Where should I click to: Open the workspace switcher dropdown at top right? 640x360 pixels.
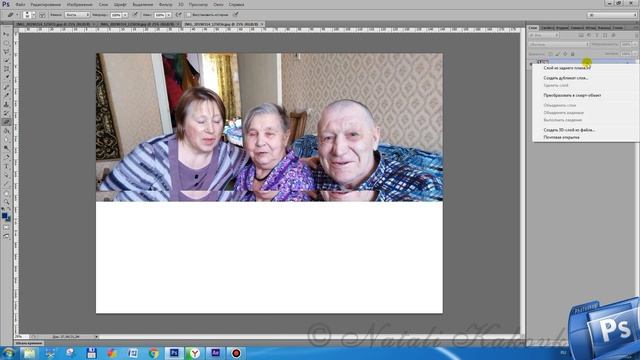pyautogui.click(x=612, y=15)
